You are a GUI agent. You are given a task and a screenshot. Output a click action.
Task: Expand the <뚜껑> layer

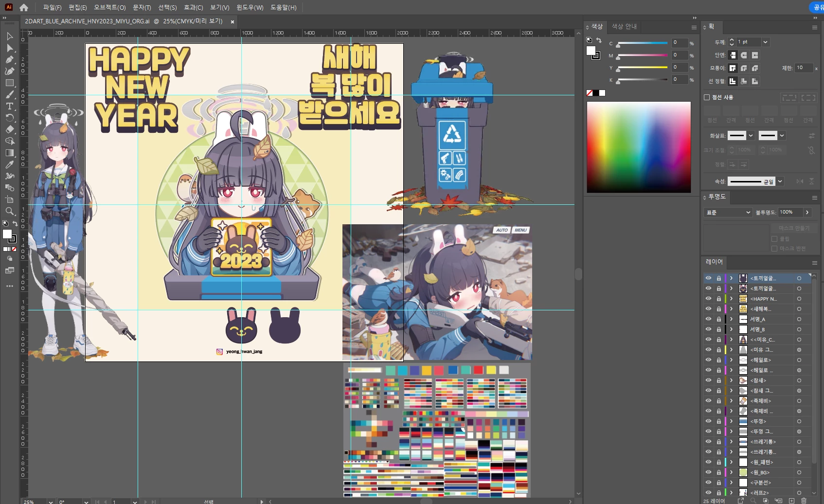point(731,421)
